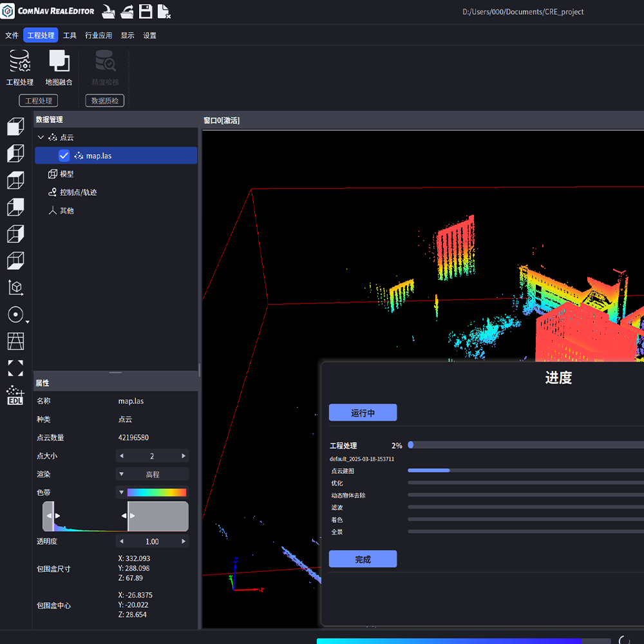Image resolution: width=644 pixels, height=644 pixels.
Task: Click the right histogram range handle
Action: [127, 516]
